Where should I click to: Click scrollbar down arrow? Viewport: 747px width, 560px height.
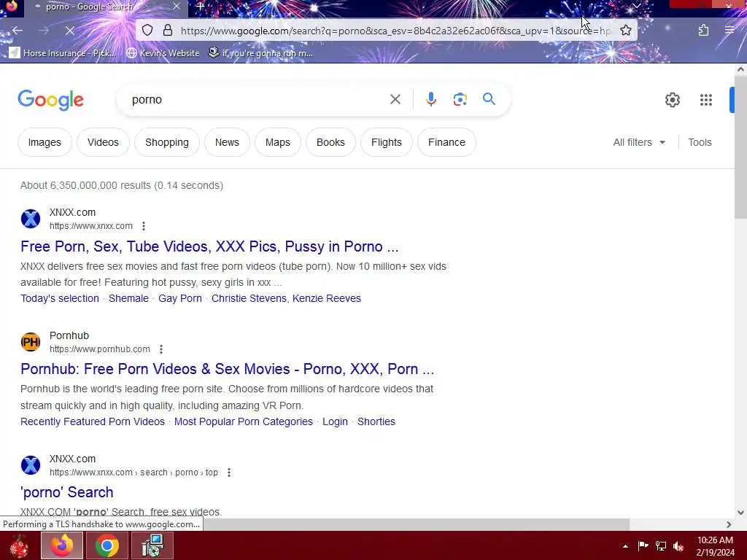740,513
